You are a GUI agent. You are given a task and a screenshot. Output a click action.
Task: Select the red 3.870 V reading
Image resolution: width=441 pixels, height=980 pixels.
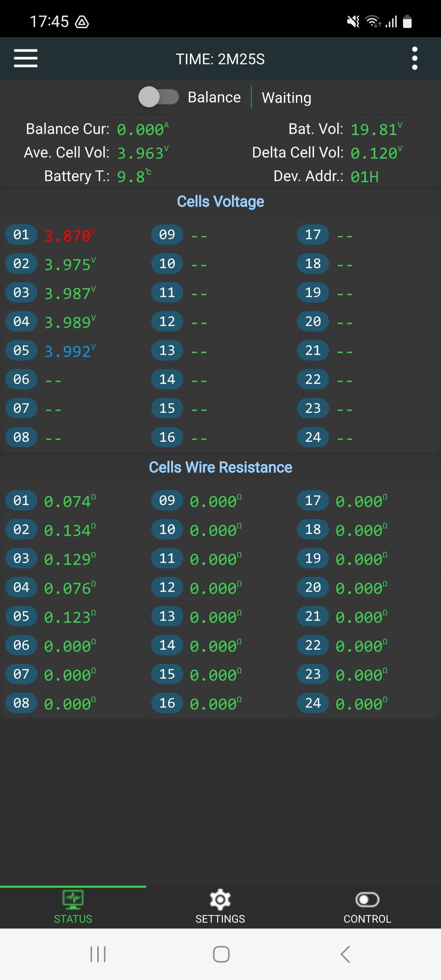(x=69, y=236)
